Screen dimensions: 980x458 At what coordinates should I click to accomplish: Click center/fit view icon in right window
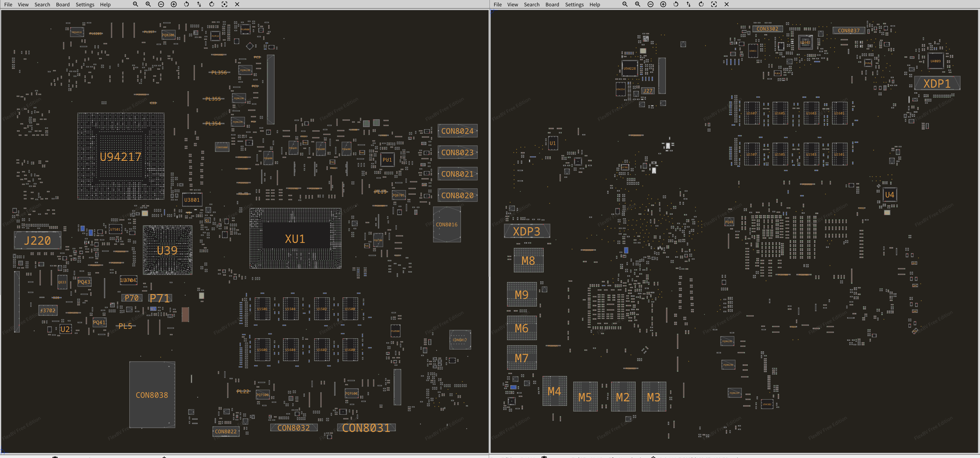[x=714, y=4]
